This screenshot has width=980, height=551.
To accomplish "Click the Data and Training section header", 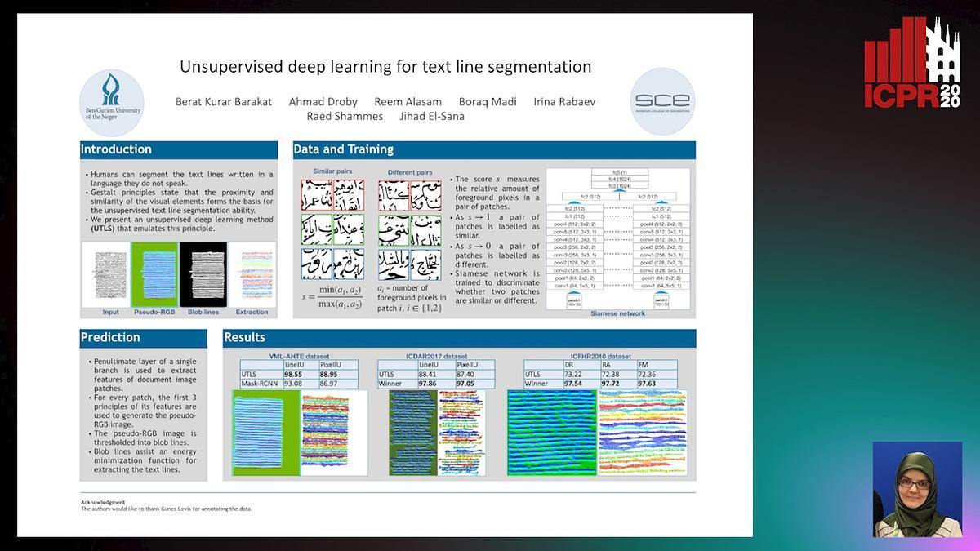I will pos(494,149).
